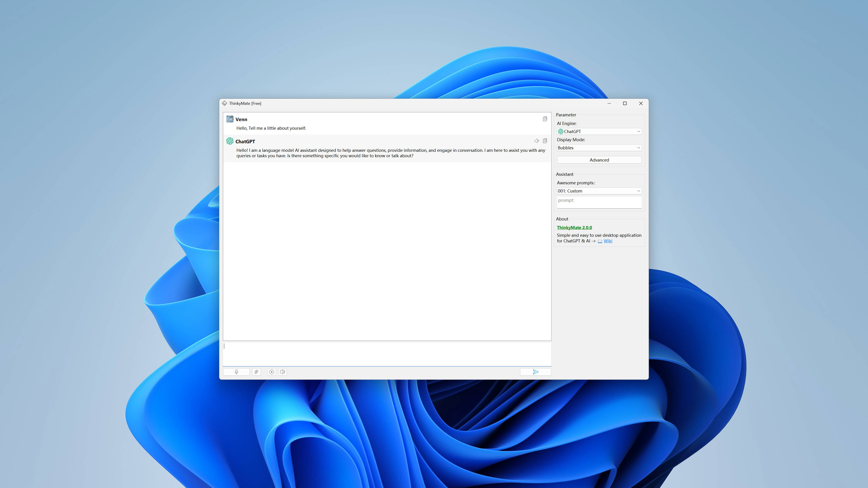This screenshot has width=868, height=488.
Task: Click the ThinkyMate app icon in the title bar
Action: point(224,103)
